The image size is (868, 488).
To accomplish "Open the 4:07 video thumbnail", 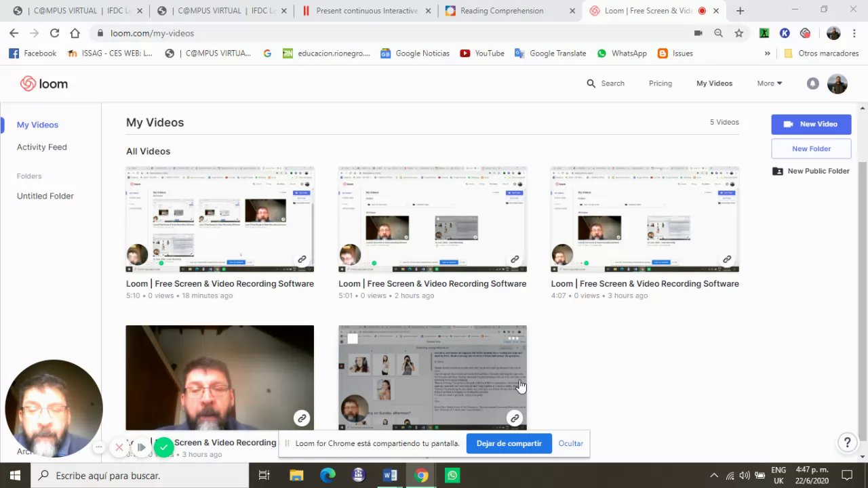I will coord(645,220).
